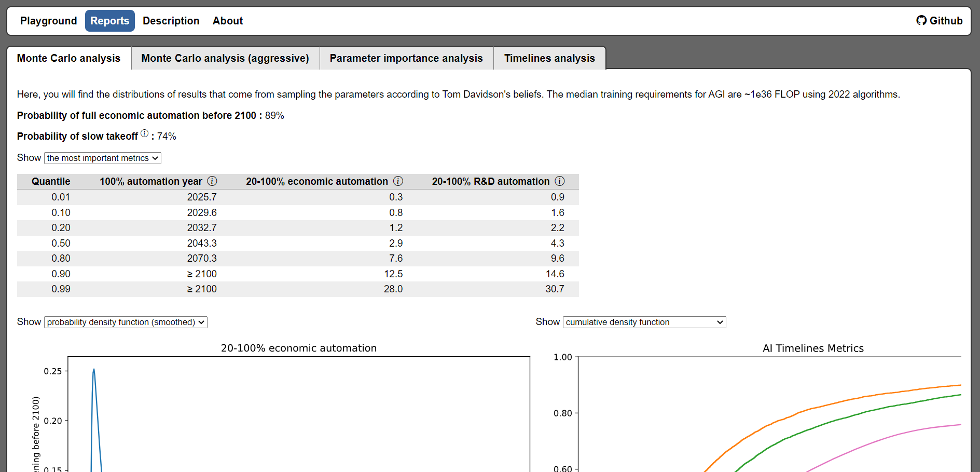Image resolution: width=980 pixels, height=472 pixels.
Task: Click the Quantile column header
Action: click(x=51, y=181)
